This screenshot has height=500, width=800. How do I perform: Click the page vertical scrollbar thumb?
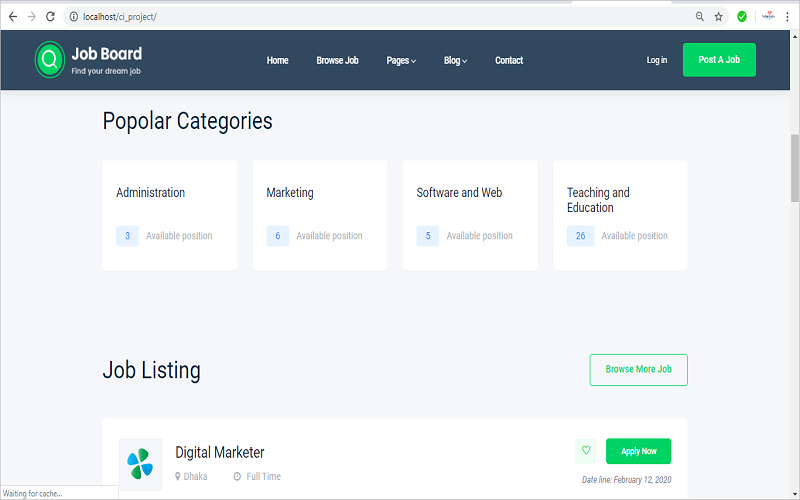click(x=795, y=168)
